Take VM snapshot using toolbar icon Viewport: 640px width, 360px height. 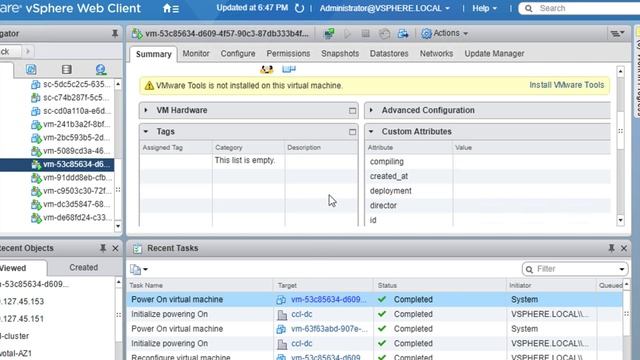pyautogui.click(x=384, y=33)
